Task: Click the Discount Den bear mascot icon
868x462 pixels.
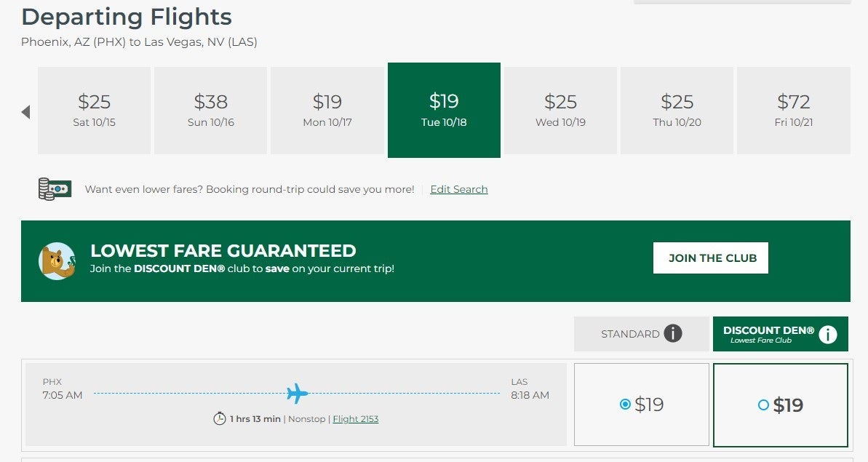Action: click(57, 261)
